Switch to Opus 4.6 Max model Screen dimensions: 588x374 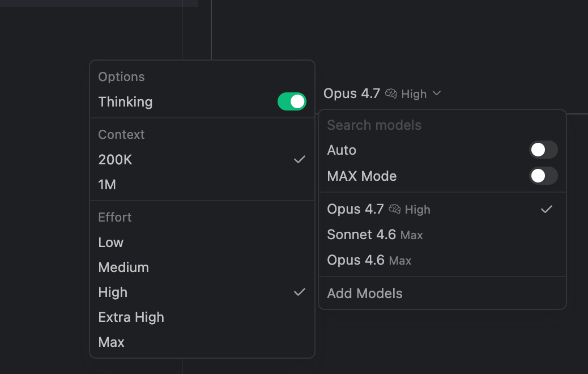pyautogui.click(x=442, y=260)
